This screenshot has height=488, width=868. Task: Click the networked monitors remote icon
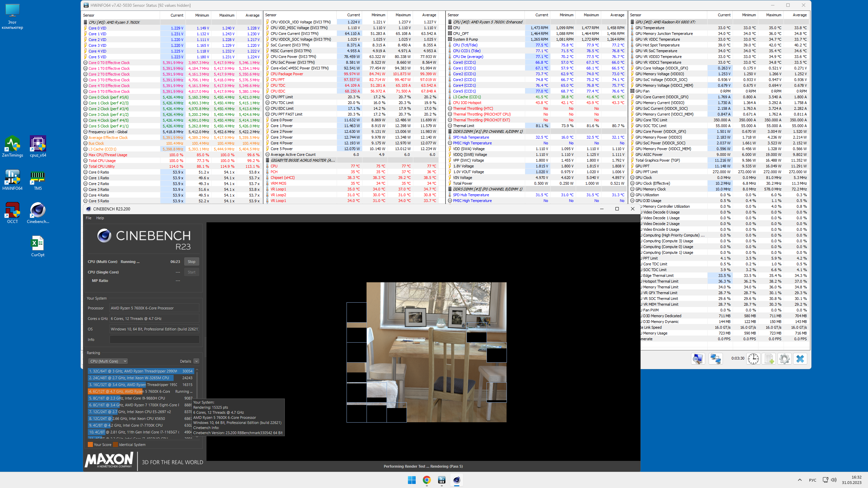(715, 359)
